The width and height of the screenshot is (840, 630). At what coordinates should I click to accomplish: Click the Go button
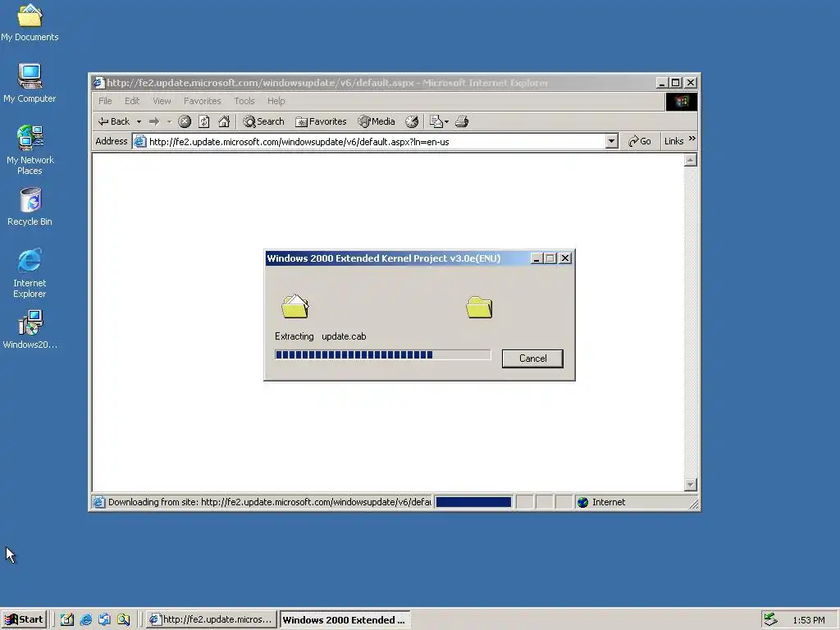coord(640,141)
